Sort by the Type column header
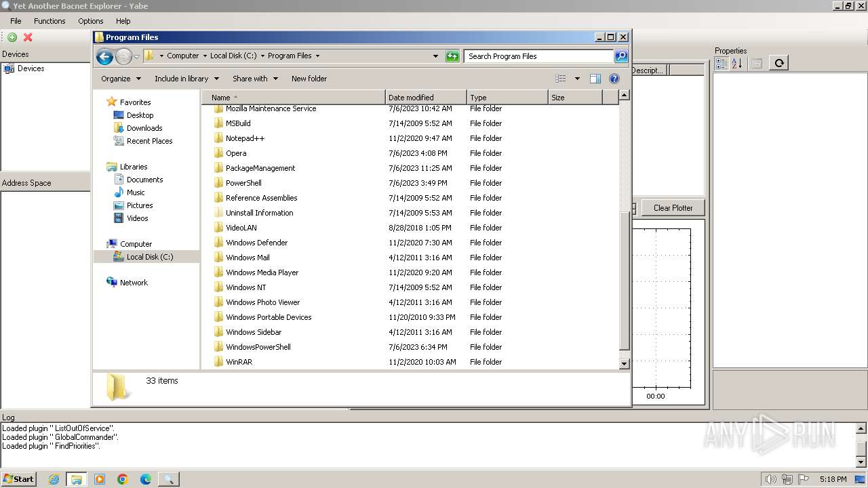 pyautogui.click(x=507, y=98)
